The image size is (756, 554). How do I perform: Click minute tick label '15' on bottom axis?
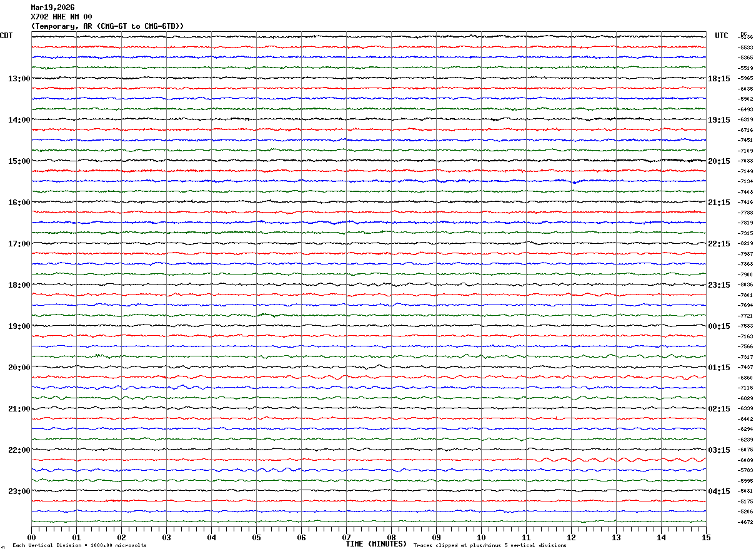(x=706, y=537)
